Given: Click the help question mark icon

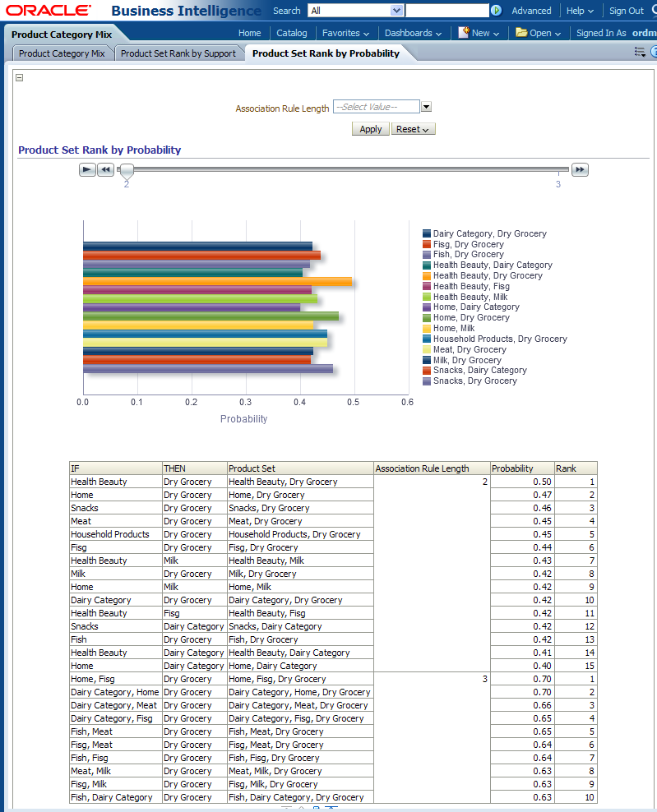Looking at the screenshot, I should 654,53.
